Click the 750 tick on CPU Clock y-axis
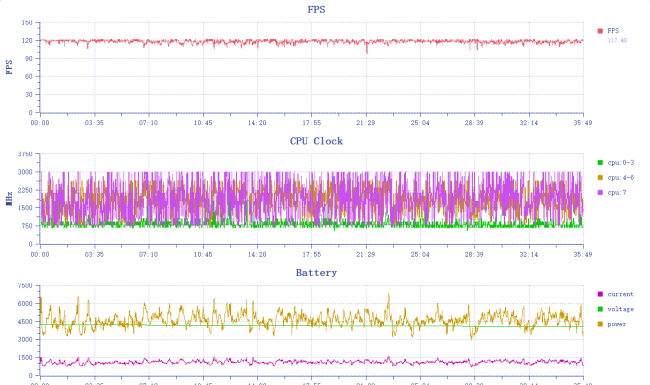The height and width of the screenshot is (385, 650). [x=27, y=226]
